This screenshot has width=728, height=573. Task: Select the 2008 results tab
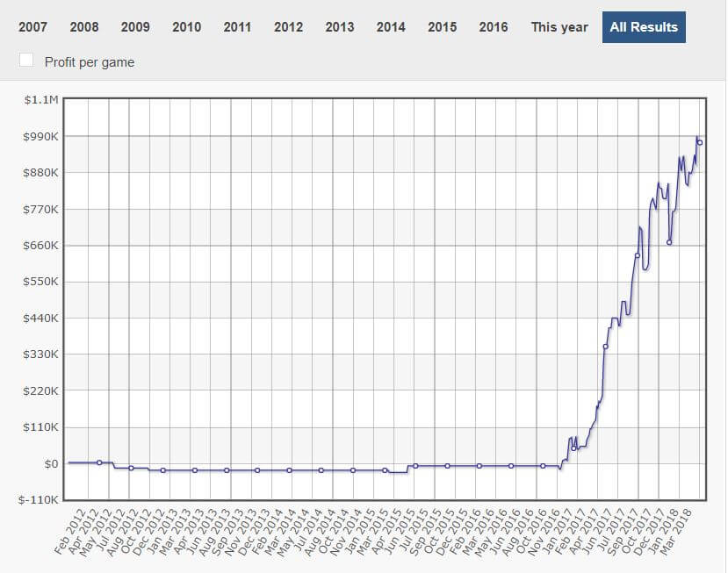pos(84,27)
